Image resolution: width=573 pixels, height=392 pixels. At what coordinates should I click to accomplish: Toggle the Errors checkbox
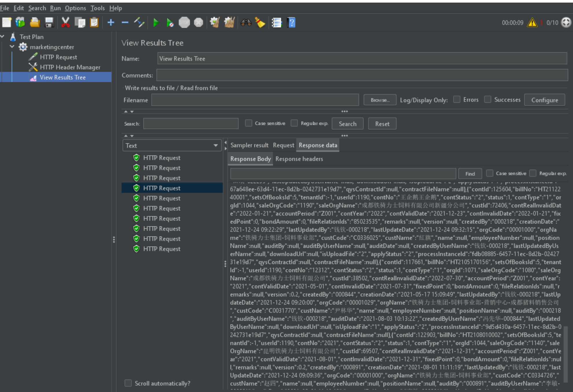(x=457, y=99)
